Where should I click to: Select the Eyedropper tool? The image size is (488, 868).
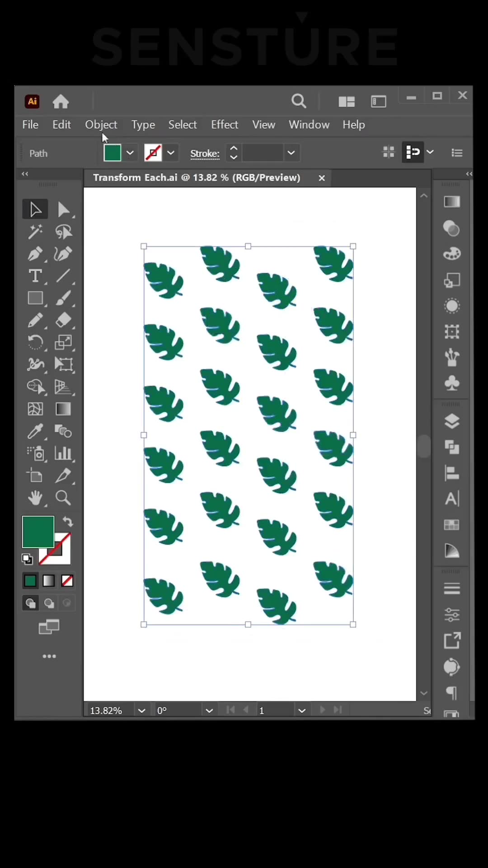(35, 431)
